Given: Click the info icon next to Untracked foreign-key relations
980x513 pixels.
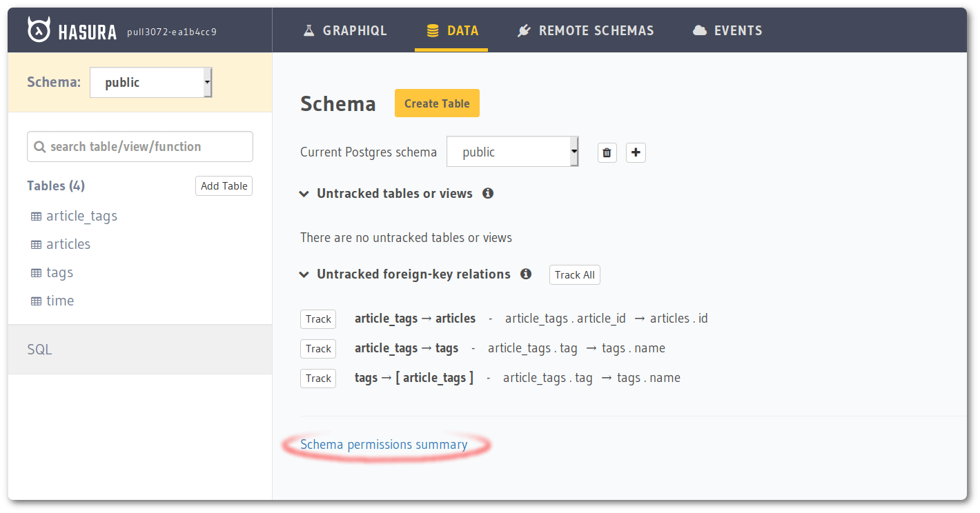Looking at the screenshot, I should [x=525, y=274].
